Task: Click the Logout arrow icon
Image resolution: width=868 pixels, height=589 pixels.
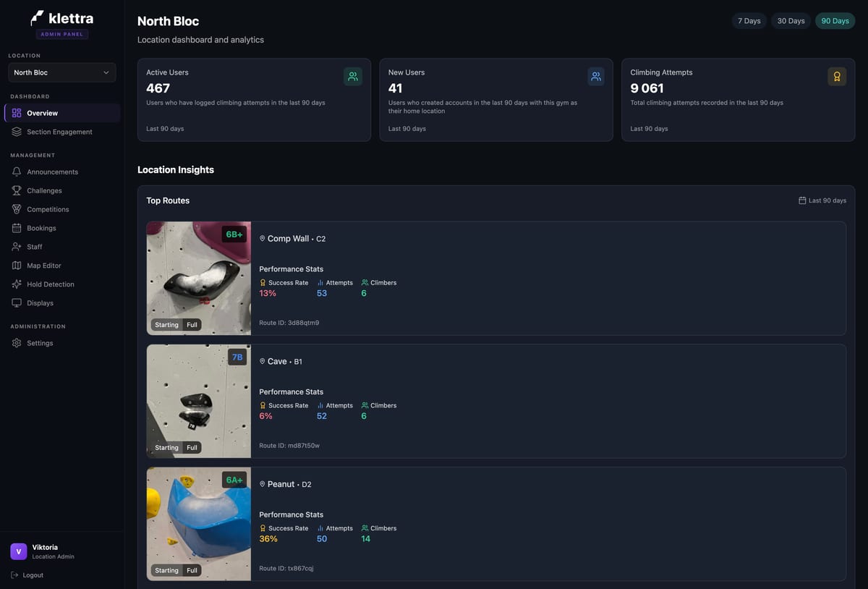Action: [x=15, y=575]
